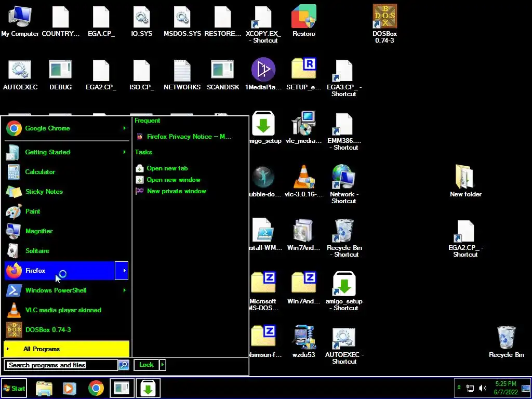Open the wzdu53 installer icon
Image resolution: width=532 pixels, height=399 pixels.
click(303, 342)
